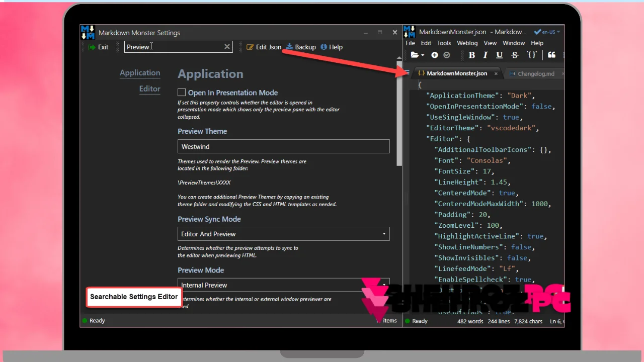Click the New document plus icon

[x=435, y=55]
